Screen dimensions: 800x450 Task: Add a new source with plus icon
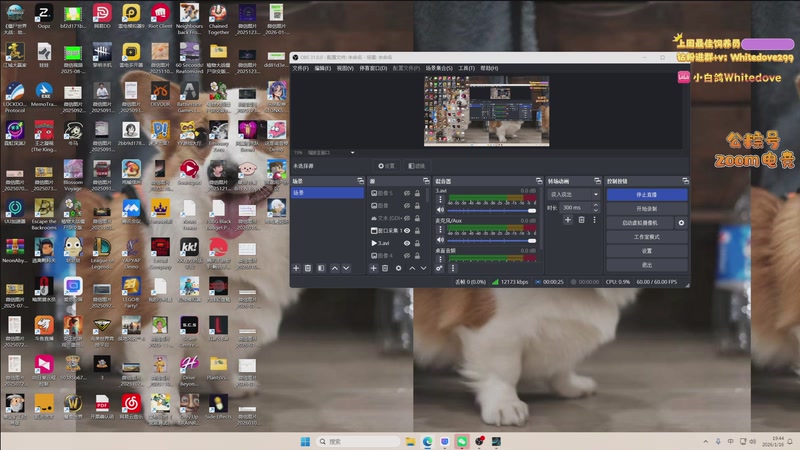coord(373,268)
